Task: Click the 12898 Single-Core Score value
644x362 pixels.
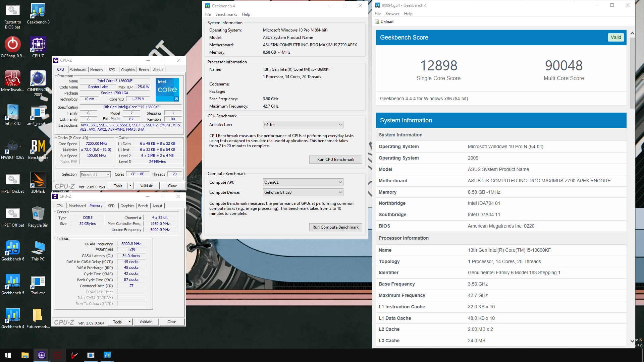Action: click(439, 66)
